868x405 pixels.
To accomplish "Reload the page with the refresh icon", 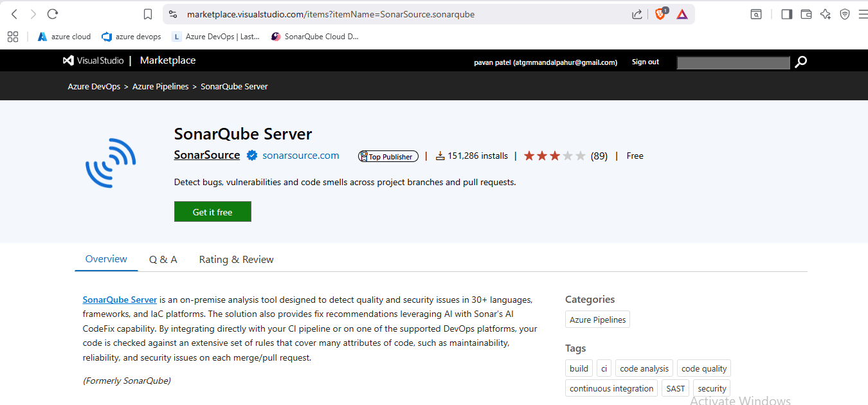I will click(x=53, y=14).
